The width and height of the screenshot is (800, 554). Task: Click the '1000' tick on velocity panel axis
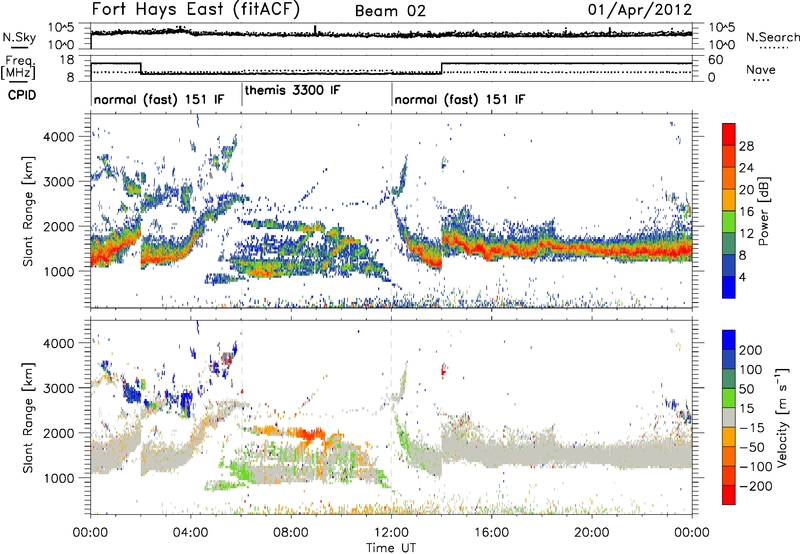[x=58, y=478]
